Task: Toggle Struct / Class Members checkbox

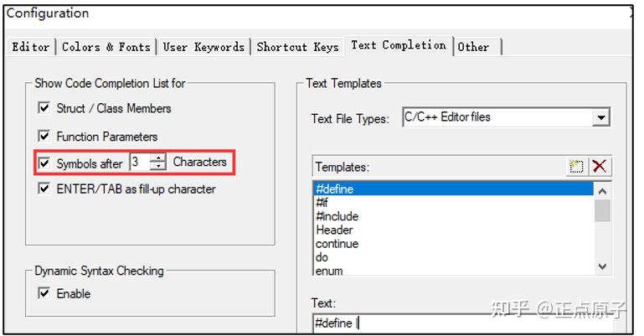Action: [44, 108]
